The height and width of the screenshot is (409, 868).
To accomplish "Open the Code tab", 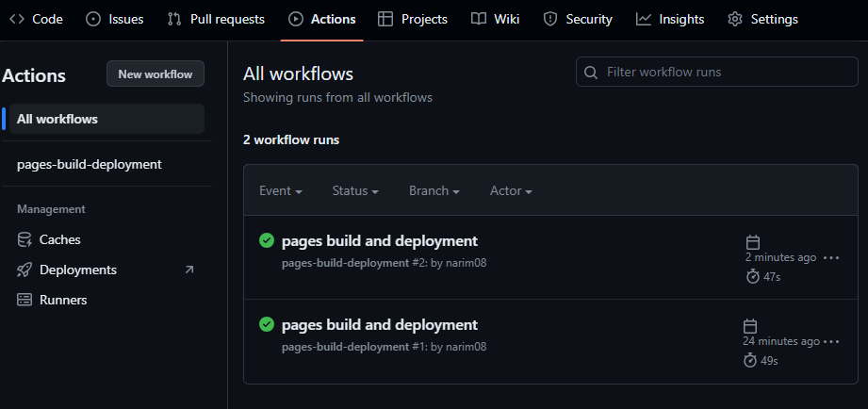I will (36, 20).
